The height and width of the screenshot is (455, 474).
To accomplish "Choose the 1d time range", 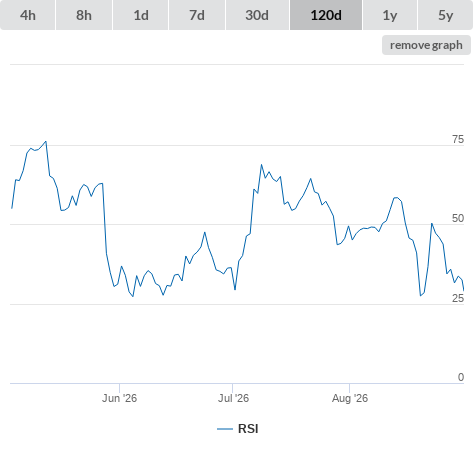I will point(141,15).
